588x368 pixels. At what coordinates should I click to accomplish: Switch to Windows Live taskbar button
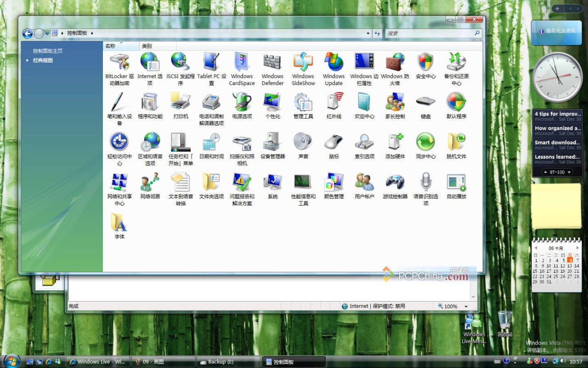tap(97, 362)
